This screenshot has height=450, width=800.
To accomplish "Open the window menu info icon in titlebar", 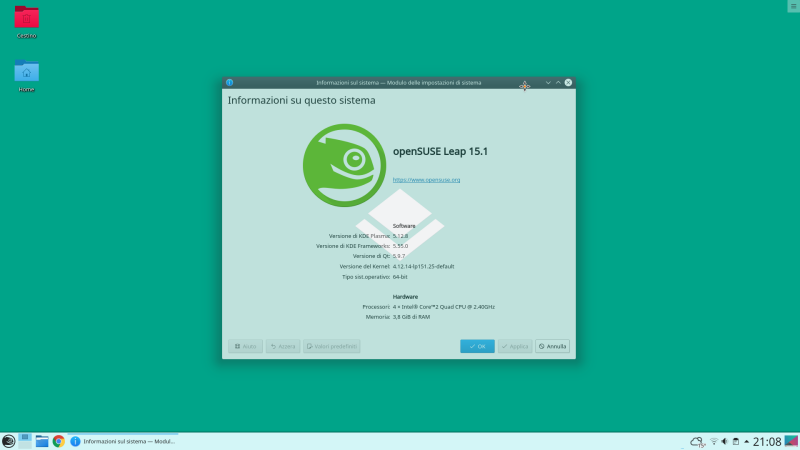I will tap(230, 82).
